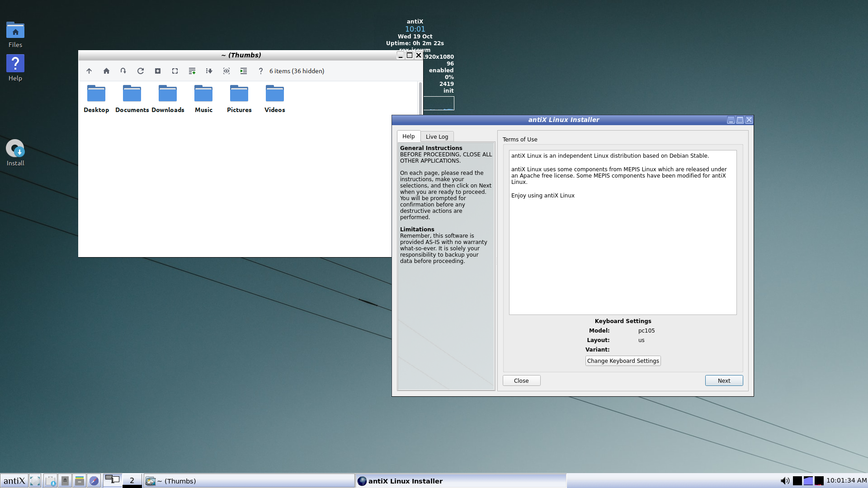
Task: Open the Videos folder in Thumbs window
Action: (x=275, y=99)
